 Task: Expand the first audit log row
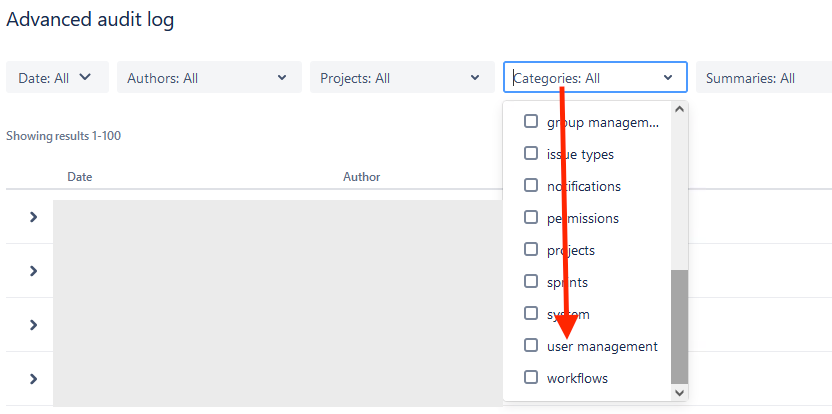33,217
